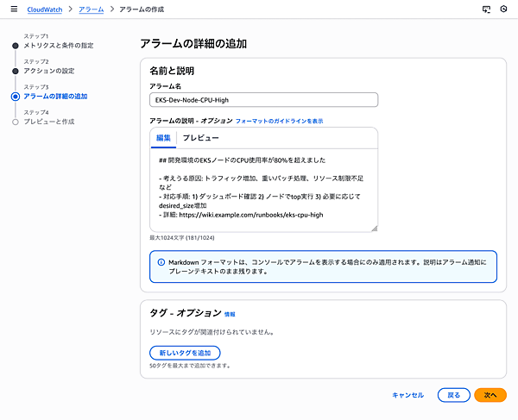Click the アラーム名 input field
Viewport: 518px width, 420px height.
(263, 100)
